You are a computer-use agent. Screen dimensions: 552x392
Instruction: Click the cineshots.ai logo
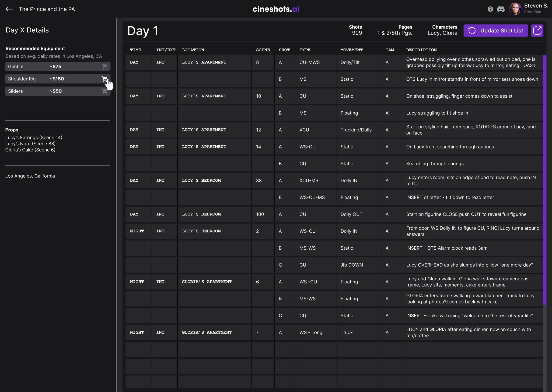(276, 9)
